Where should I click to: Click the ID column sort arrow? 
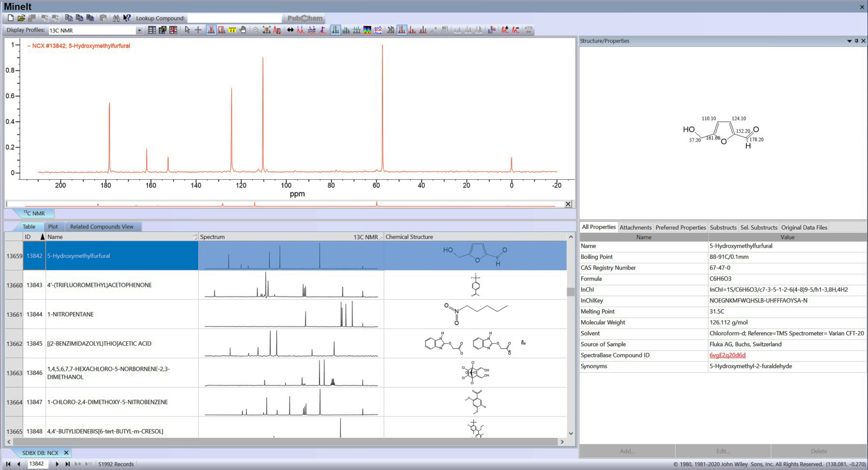click(42, 237)
